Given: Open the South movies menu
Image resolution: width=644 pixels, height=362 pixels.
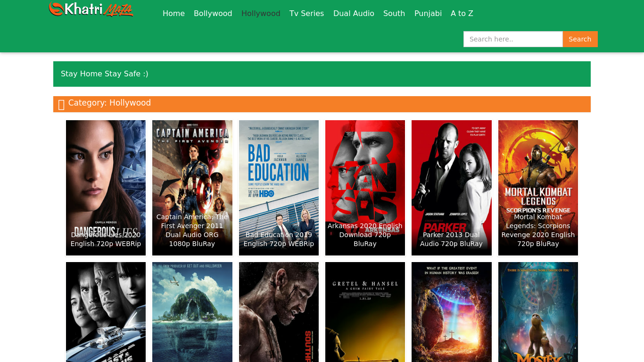Looking at the screenshot, I should [394, 13].
